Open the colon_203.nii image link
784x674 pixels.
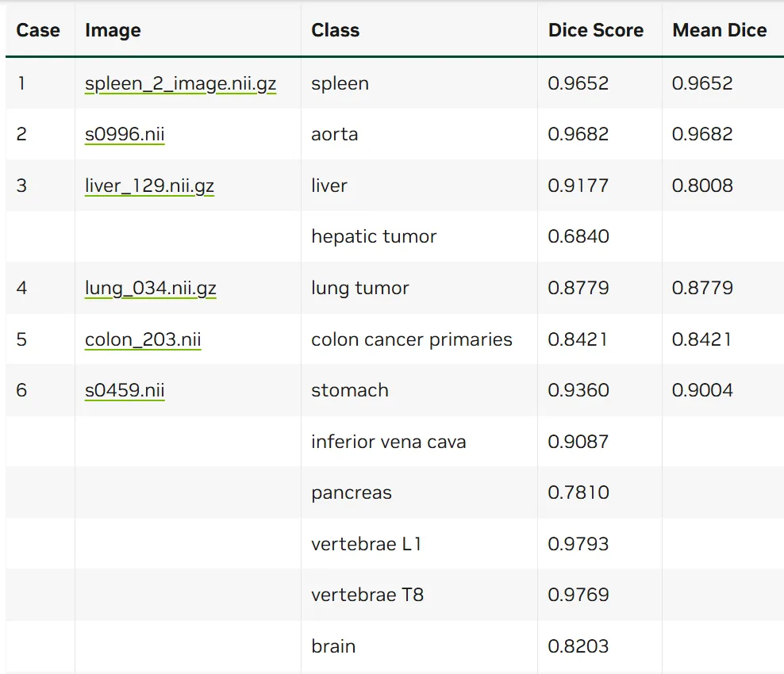[x=143, y=339]
